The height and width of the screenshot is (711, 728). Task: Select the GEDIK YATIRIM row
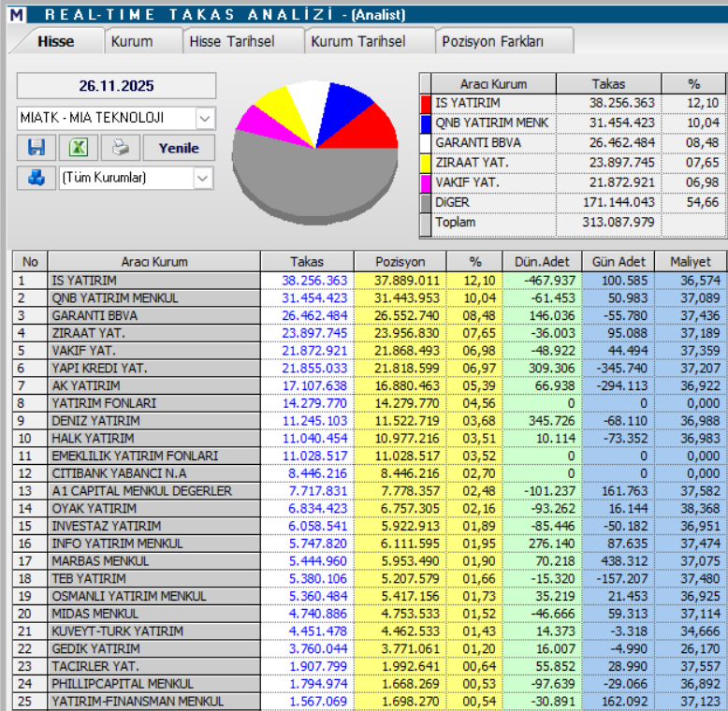click(x=370, y=649)
